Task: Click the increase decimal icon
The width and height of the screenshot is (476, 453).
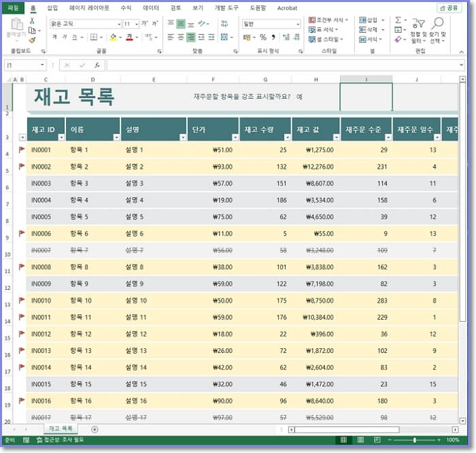Action: click(x=286, y=37)
